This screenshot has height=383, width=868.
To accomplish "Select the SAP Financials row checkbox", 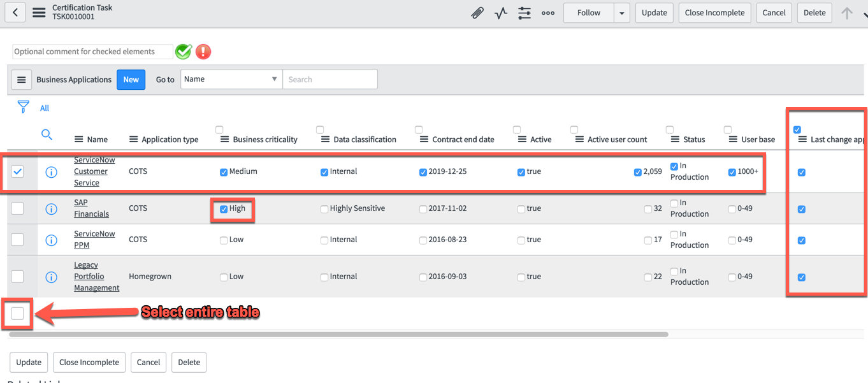I will (x=17, y=208).
